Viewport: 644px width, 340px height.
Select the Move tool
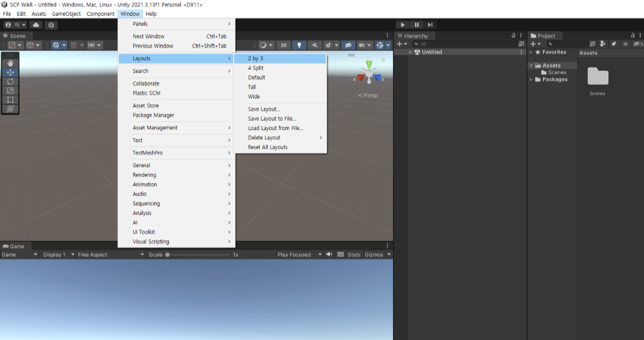(10, 72)
